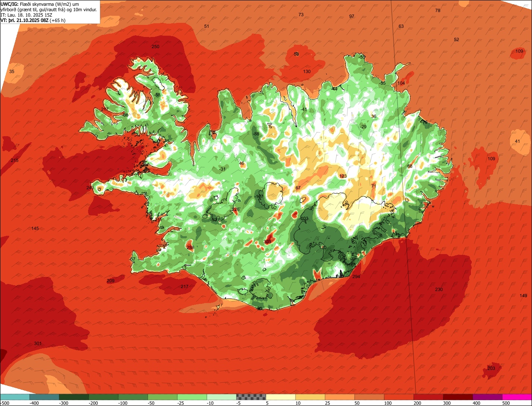The image size is (532, 406).
Task: Click the value 217 south of Reykjanes
Action: pyautogui.click(x=185, y=286)
